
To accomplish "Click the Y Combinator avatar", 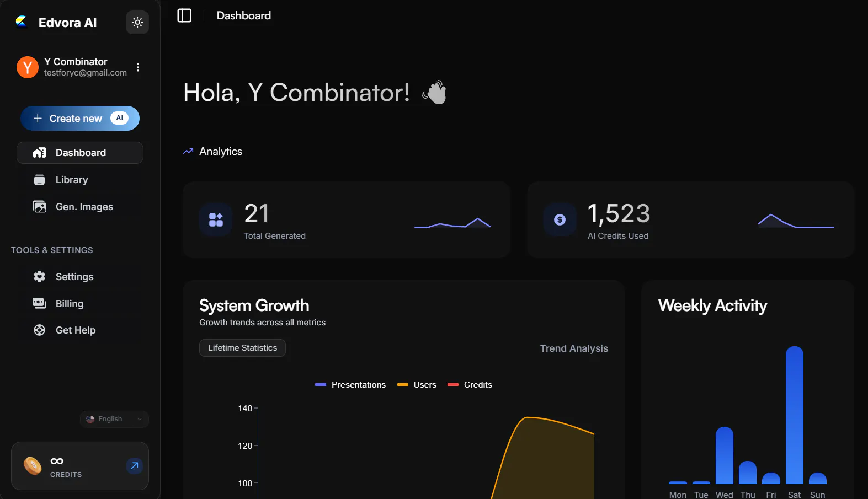I will point(28,67).
